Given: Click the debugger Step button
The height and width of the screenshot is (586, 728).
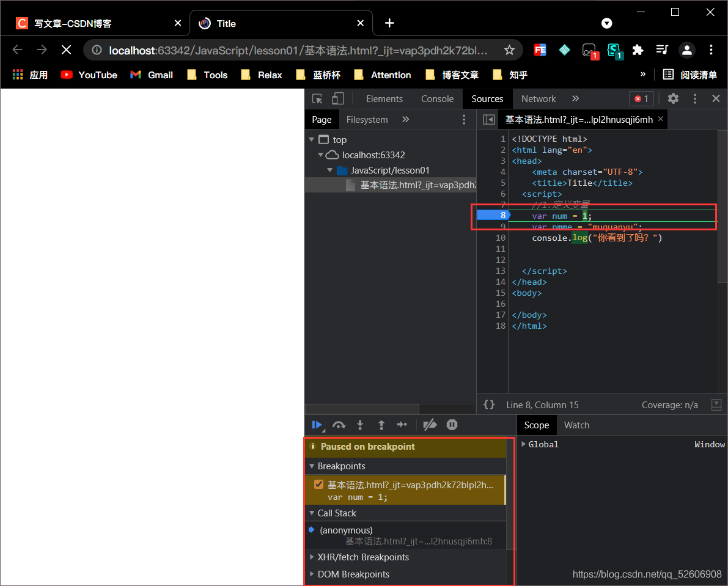Looking at the screenshot, I should pyautogui.click(x=402, y=425).
